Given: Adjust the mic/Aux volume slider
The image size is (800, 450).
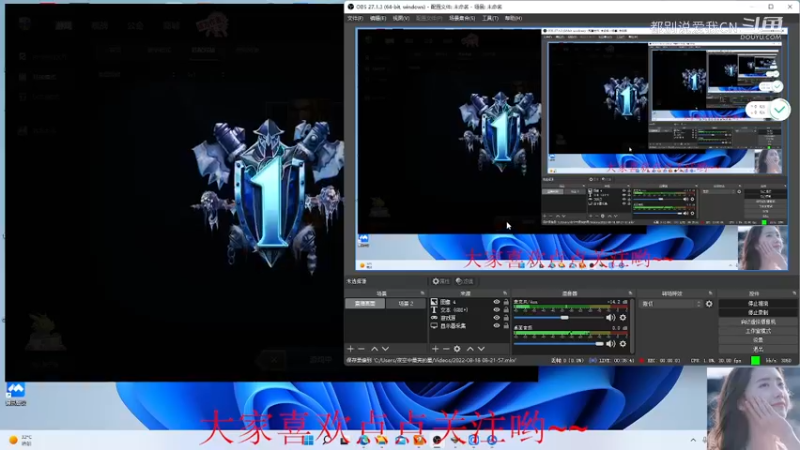Looking at the screenshot, I should tap(559, 317).
